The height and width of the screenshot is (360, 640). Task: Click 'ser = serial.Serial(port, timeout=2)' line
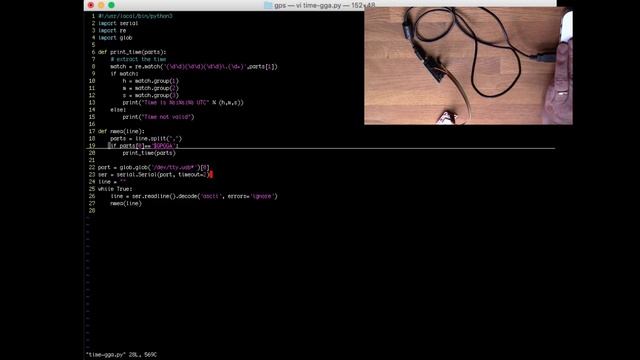[x=153, y=175]
